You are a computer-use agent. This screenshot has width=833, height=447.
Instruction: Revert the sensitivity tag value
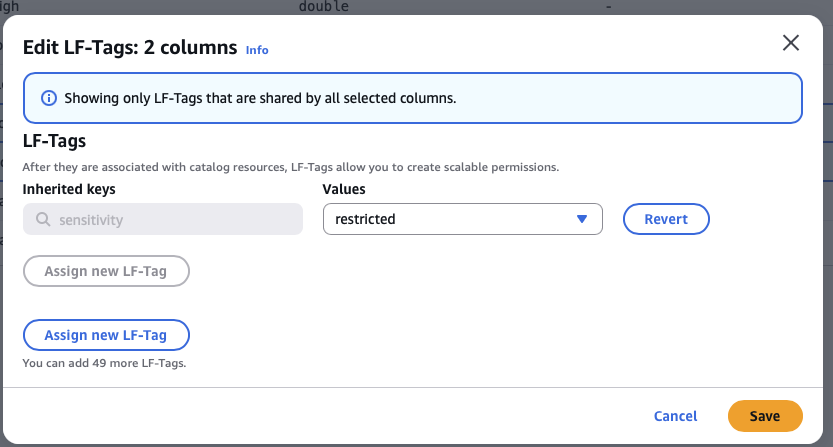666,219
